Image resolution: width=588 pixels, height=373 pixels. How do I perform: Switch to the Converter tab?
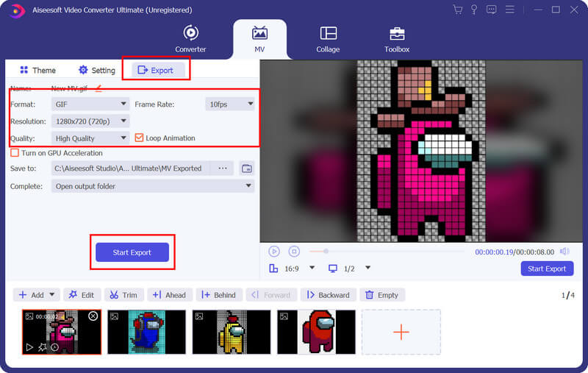(190, 39)
